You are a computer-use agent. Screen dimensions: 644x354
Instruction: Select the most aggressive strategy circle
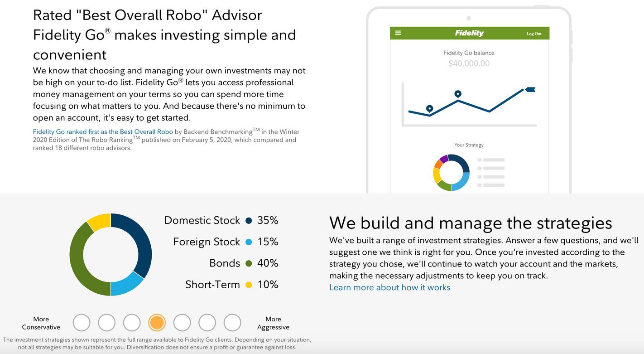[232, 323]
